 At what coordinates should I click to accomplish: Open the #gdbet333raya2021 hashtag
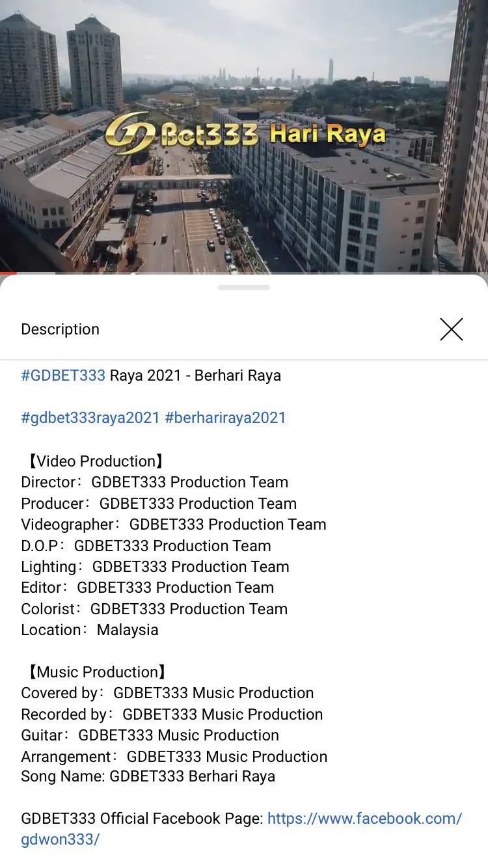[90, 418]
